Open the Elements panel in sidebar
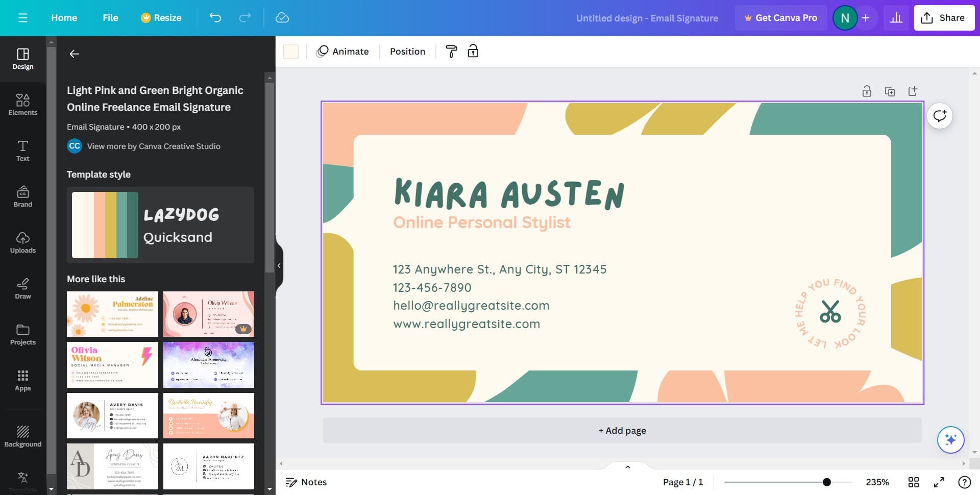Image resolution: width=980 pixels, height=495 pixels. (23, 105)
